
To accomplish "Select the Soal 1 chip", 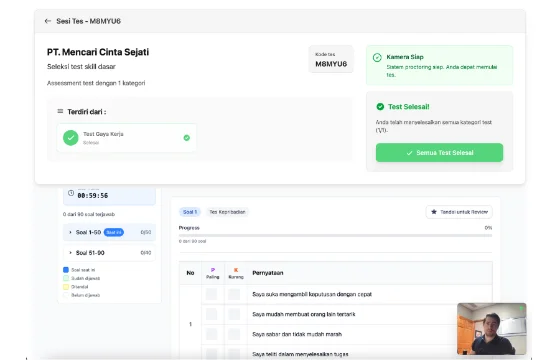I will pyautogui.click(x=190, y=212).
